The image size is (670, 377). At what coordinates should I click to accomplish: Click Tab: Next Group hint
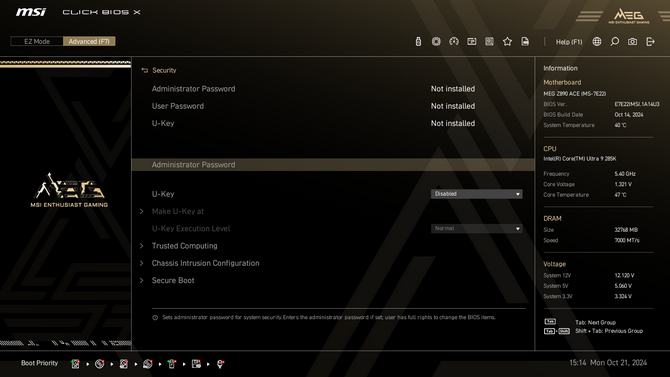pyautogui.click(x=595, y=322)
